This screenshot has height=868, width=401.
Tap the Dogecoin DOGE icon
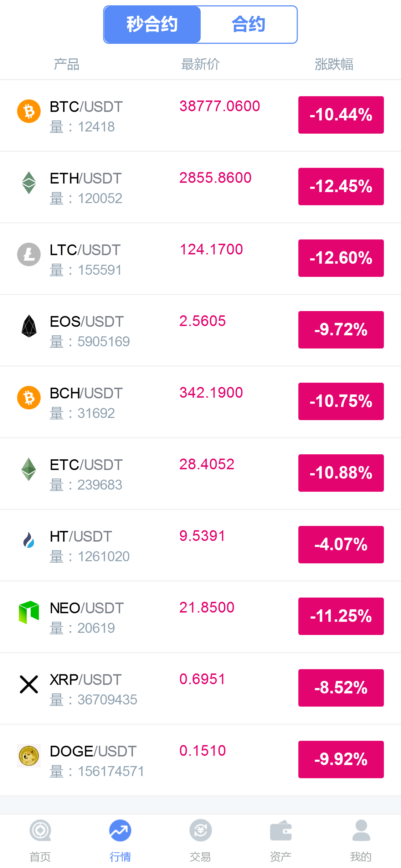point(29,755)
